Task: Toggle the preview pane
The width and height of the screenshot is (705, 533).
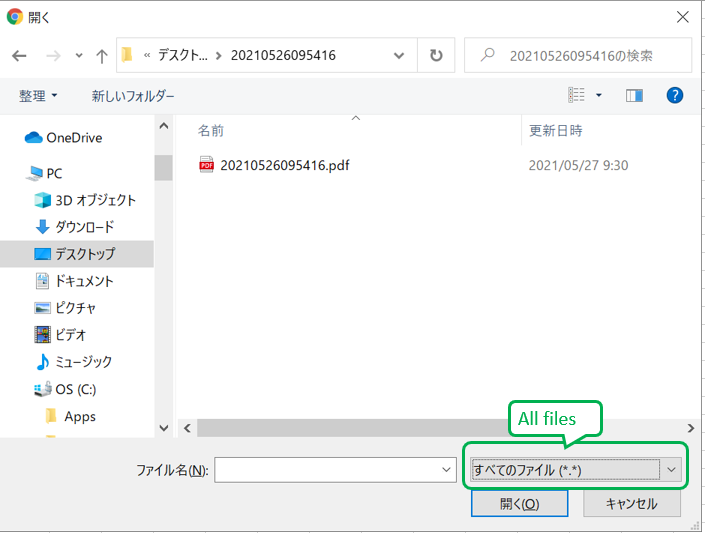Action: point(634,95)
